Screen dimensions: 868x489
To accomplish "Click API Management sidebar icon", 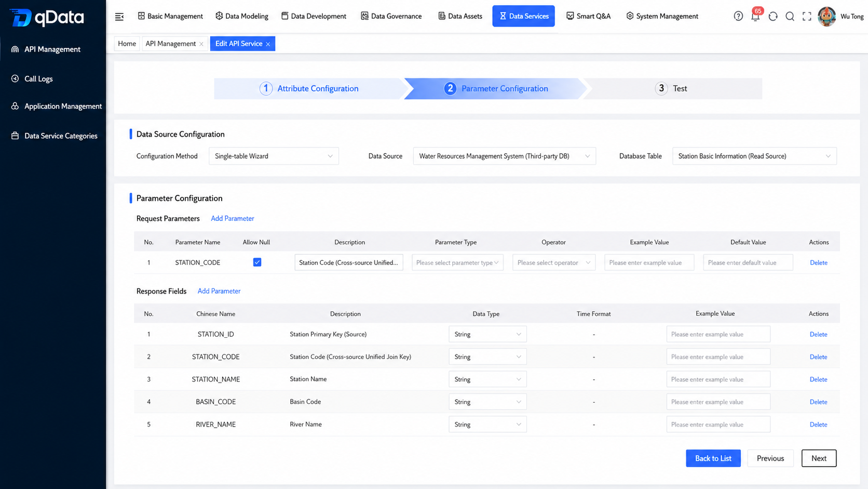I will click(15, 49).
